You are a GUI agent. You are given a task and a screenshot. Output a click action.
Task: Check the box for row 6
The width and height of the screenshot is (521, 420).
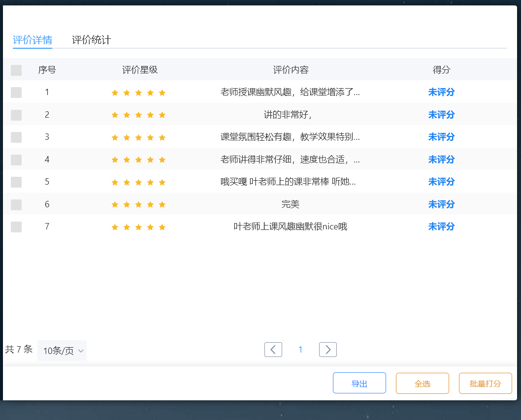pos(16,205)
